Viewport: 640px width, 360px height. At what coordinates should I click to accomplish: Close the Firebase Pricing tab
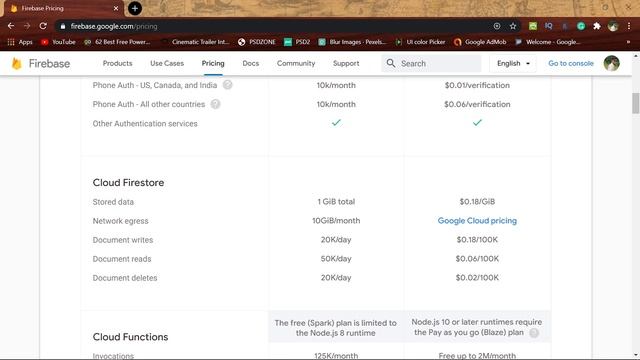coord(116,8)
